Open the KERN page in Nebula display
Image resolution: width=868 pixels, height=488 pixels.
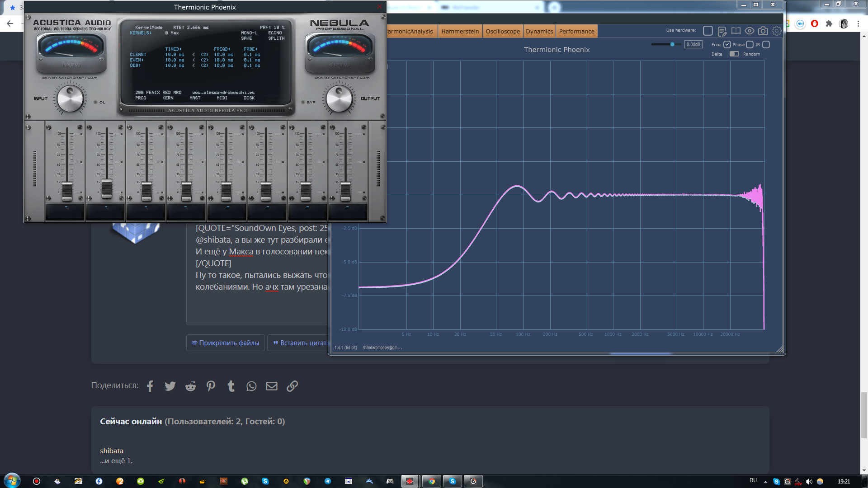tap(168, 98)
